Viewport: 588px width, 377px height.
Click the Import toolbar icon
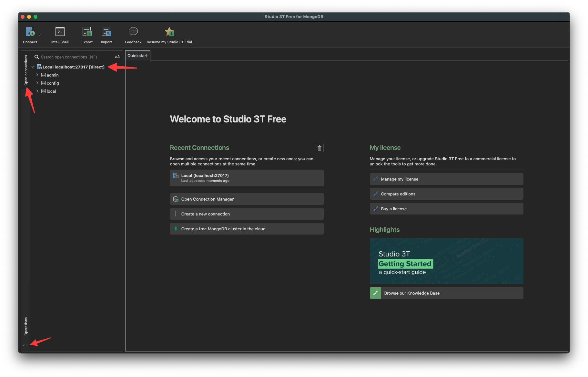point(106,32)
